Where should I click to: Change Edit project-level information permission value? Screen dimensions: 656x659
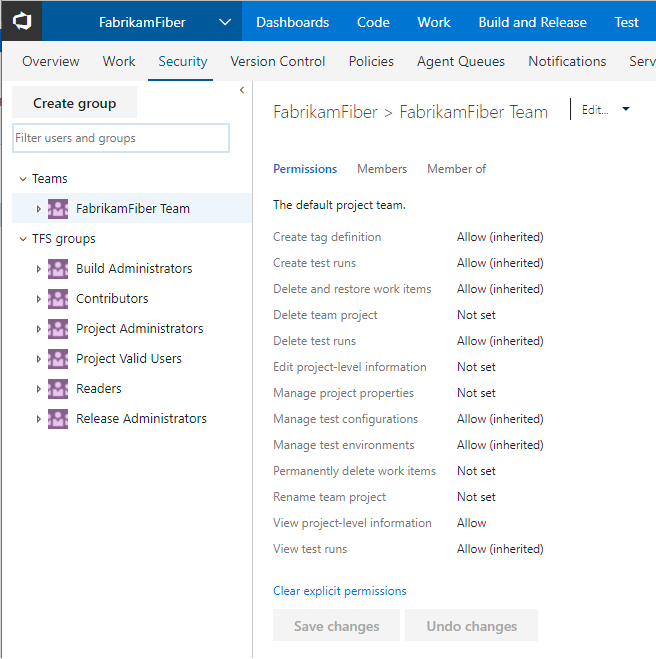pyautogui.click(x=476, y=367)
